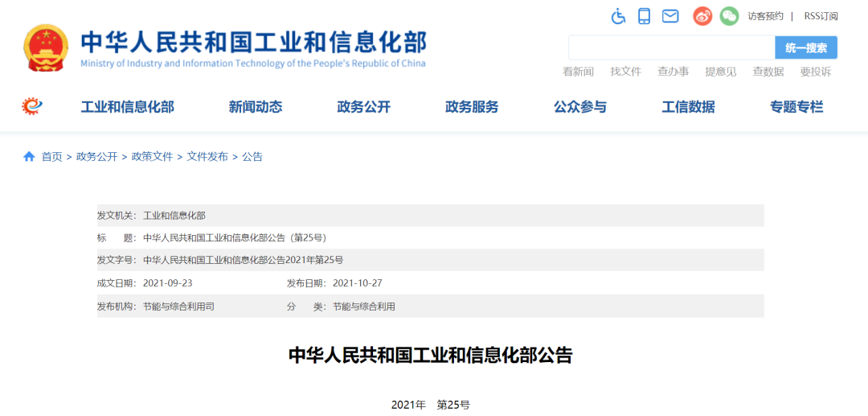Screen dimensions: 868x416
Task: Click the 成文日期 value 2021-09-23
Action: point(168,283)
